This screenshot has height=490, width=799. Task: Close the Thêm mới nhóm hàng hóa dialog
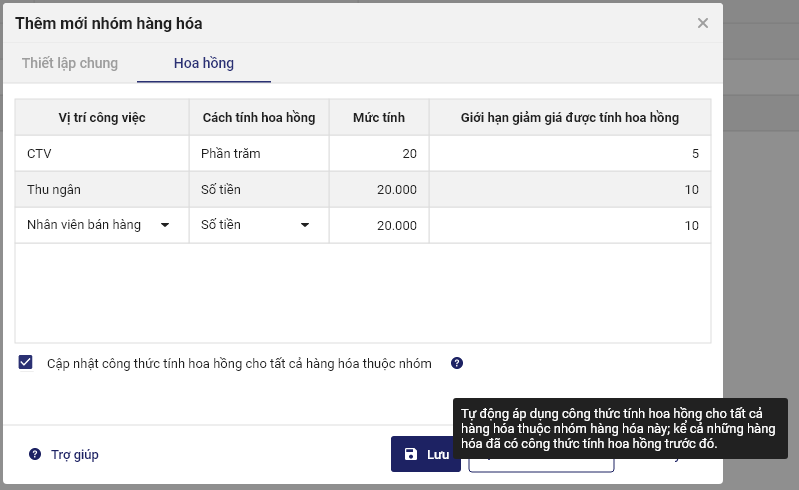tap(703, 23)
